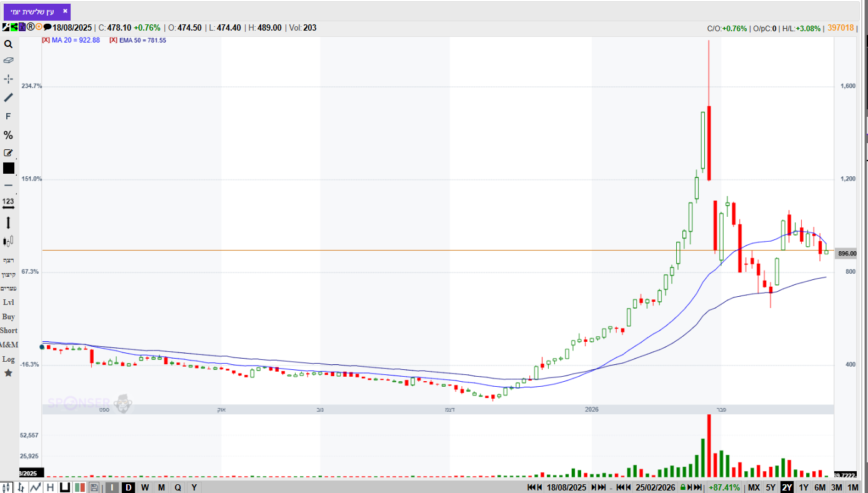Screen dimensions: 868x493
Task: Pick the 123 range measuring tool
Action: click(x=8, y=203)
